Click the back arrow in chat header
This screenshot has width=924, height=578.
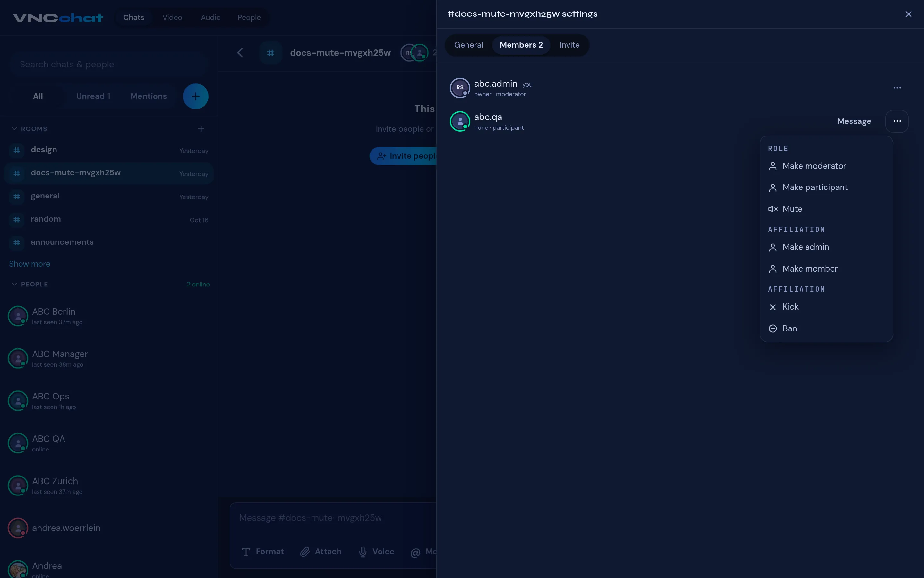[240, 53]
